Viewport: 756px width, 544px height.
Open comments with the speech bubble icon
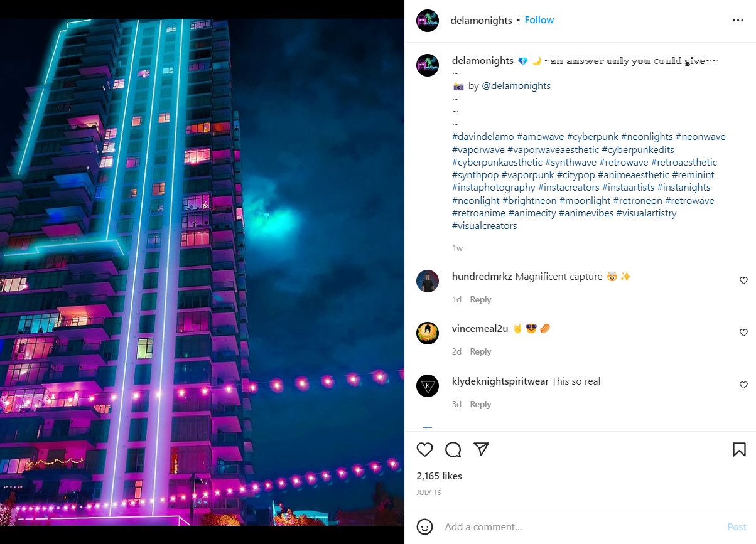click(453, 449)
